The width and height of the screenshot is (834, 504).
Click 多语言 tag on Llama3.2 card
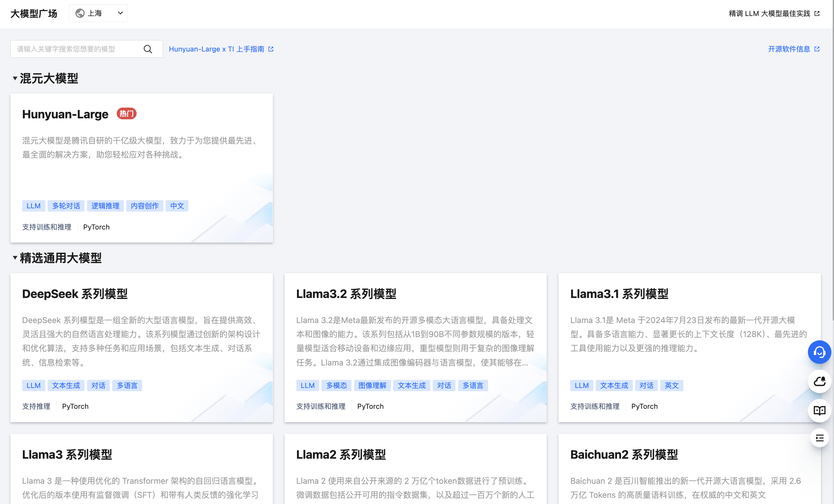click(473, 386)
